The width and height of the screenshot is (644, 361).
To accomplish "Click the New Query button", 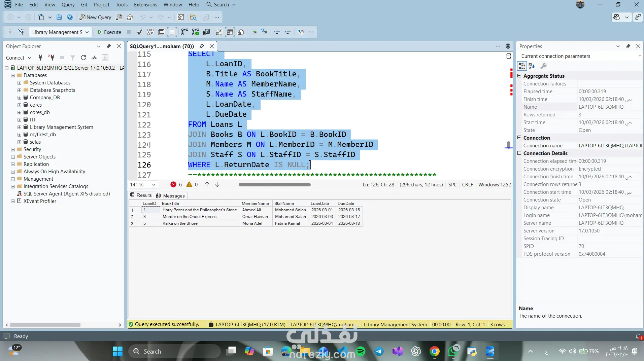I will click(95, 17).
